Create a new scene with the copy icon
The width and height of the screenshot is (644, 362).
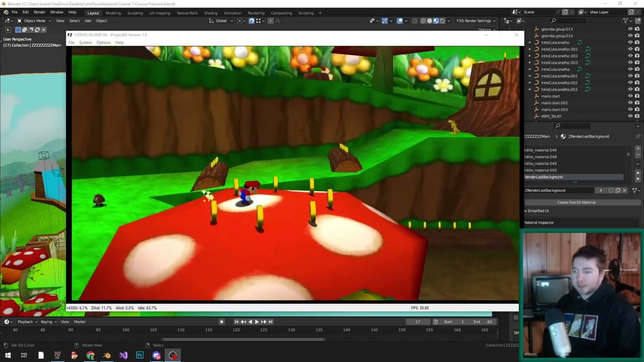565,12
